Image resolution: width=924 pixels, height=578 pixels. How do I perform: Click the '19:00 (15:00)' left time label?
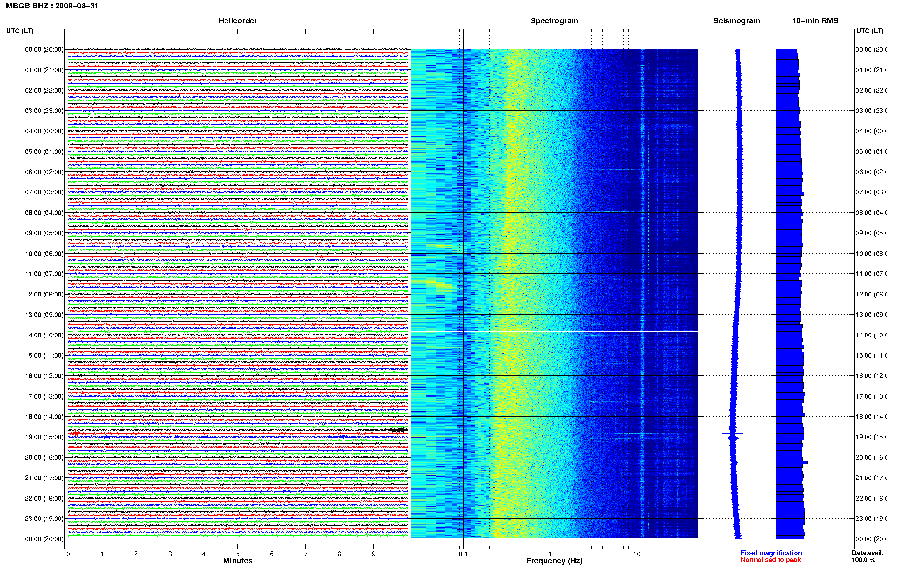(44, 437)
